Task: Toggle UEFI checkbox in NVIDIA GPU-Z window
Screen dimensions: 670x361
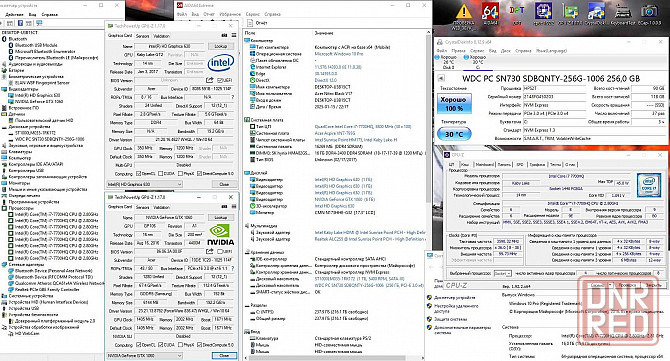Action: pos(219,252)
